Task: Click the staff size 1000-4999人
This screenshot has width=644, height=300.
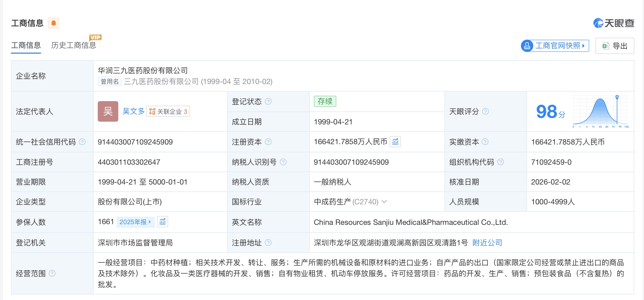Action: tap(553, 202)
